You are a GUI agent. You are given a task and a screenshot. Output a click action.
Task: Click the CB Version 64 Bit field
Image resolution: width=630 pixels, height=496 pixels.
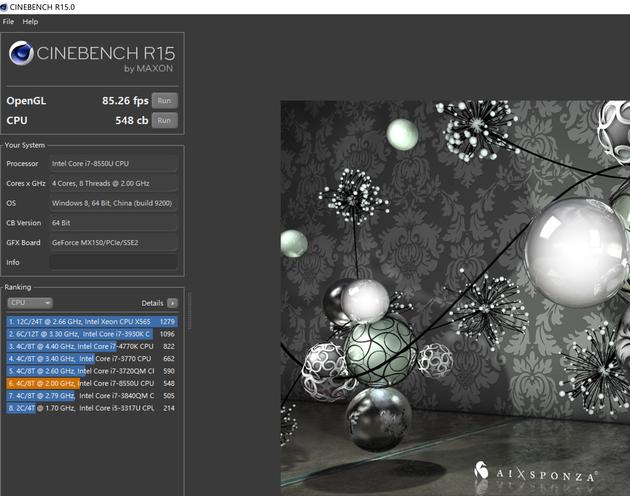coord(113,223)
